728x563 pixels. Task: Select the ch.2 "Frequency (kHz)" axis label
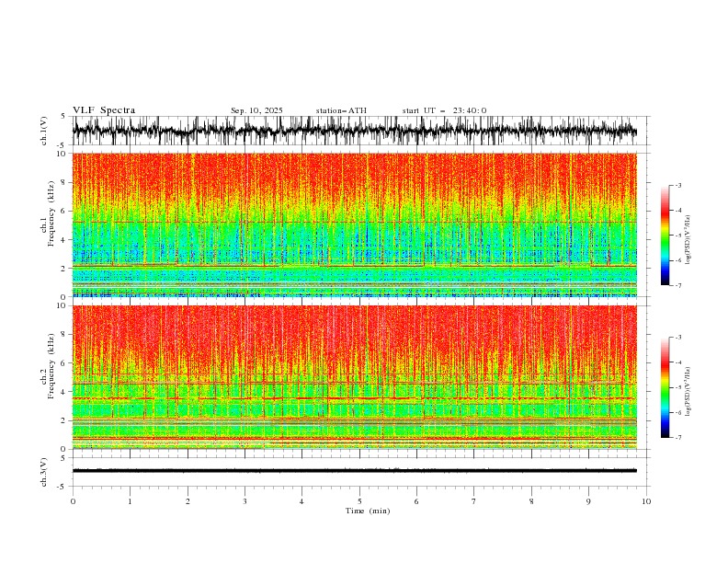click(51, 366)
